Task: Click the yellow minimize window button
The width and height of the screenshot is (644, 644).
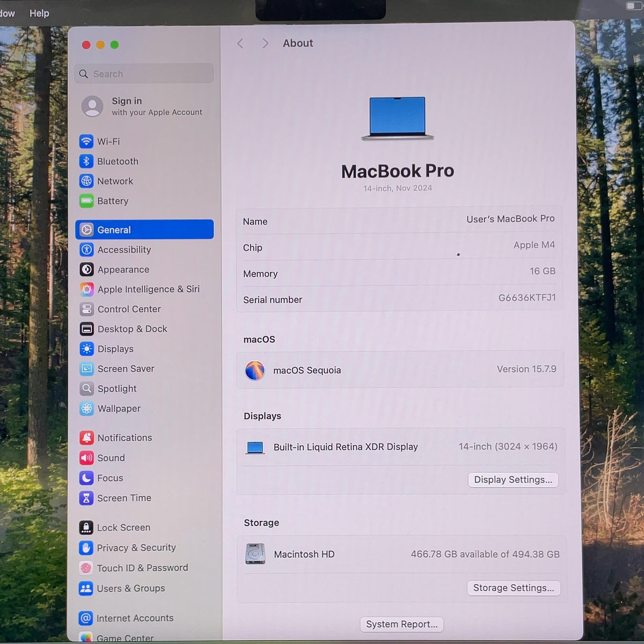Action: pos(100,45)
